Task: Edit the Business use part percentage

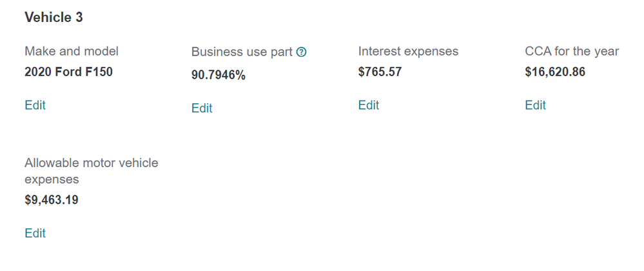Action: tap(202, 108)
